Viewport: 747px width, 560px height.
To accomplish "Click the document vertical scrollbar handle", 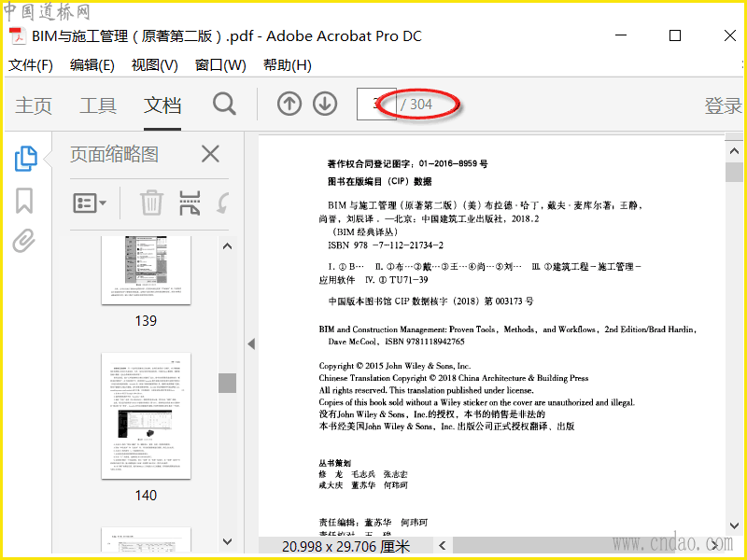I will [734, 172].
